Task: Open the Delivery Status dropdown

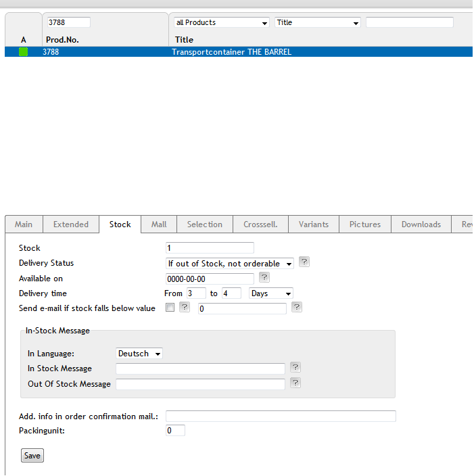Action: 230,264
